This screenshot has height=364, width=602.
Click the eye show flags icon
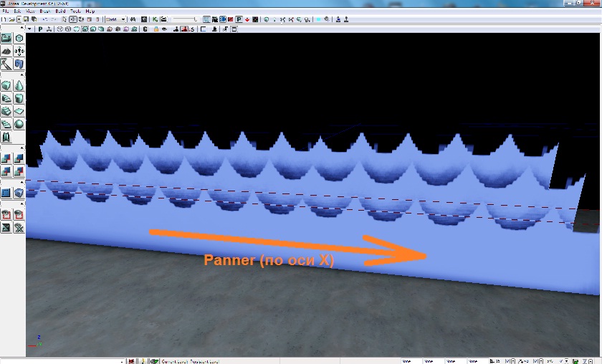coord(164,29)
